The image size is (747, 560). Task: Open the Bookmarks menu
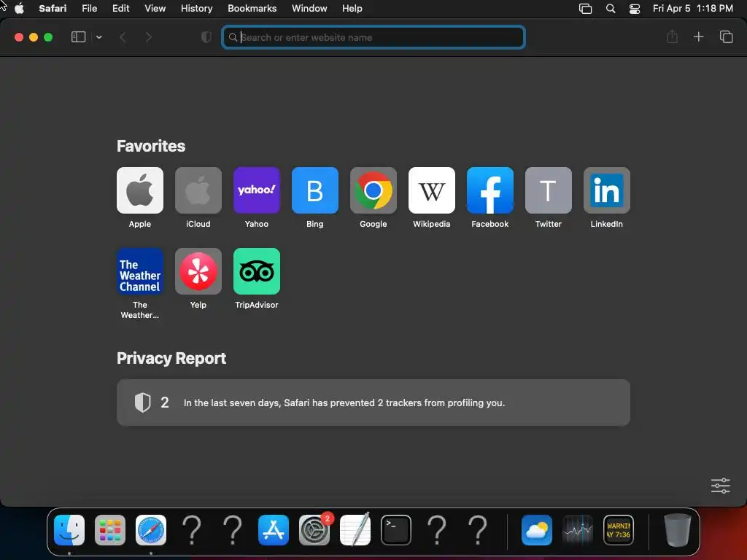[252, 9]
